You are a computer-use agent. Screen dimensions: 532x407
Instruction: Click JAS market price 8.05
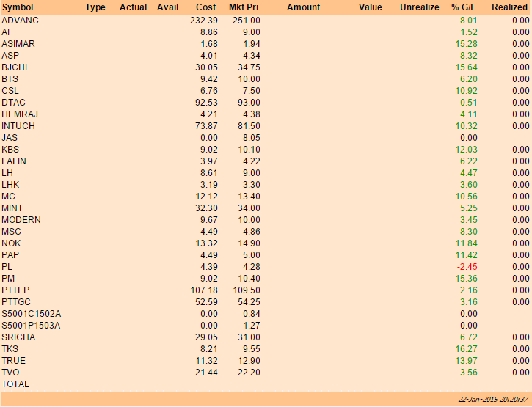(252, 138)
